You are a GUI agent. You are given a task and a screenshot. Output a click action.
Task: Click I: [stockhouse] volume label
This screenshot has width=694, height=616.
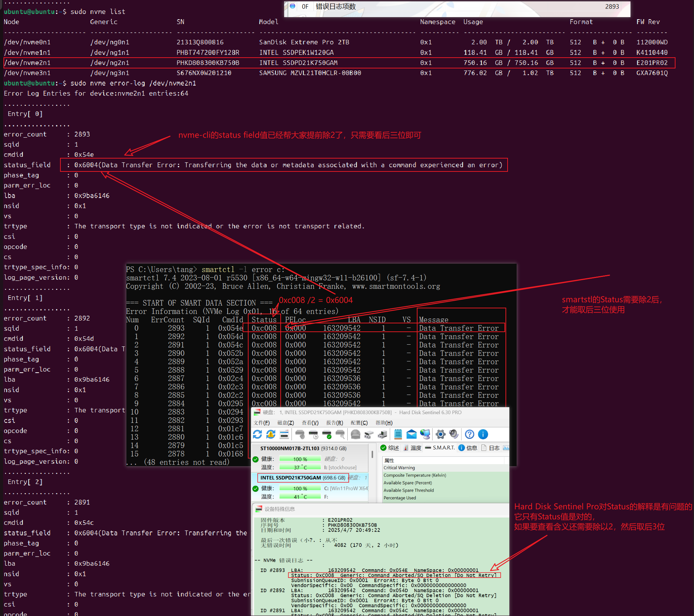click(x=340, y=468)
